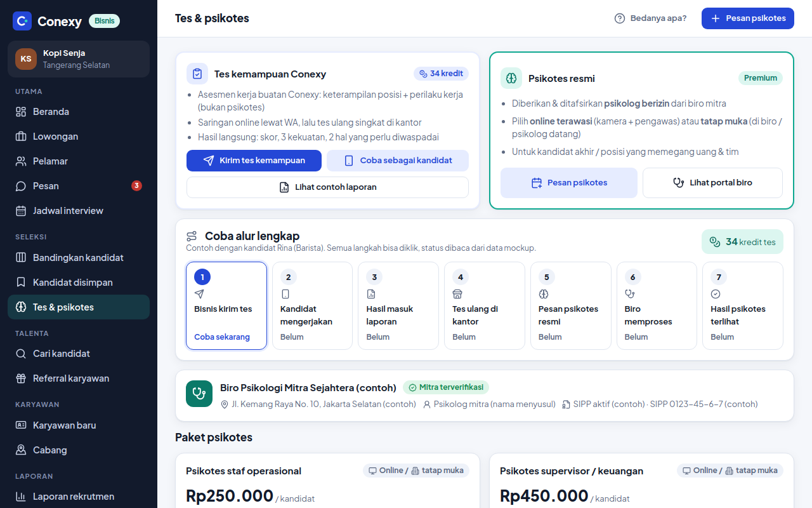This screenshot has height=508, width=812.
Task: Click the Premium badge
Action: [761, 78]
